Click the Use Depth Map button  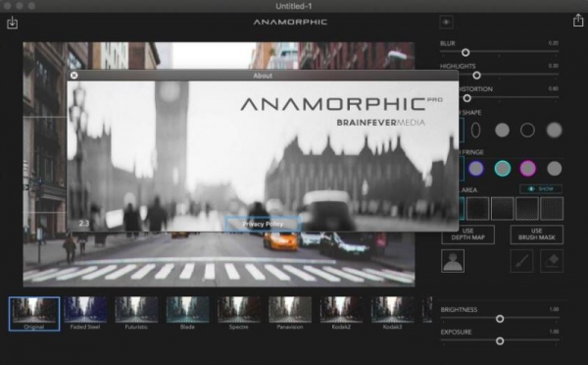point(468,235)
